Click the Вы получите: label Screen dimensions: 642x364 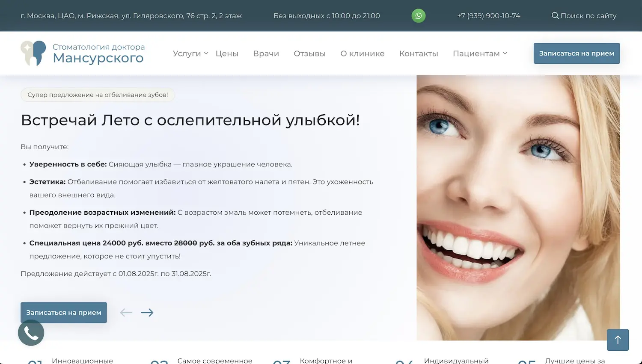pos(45,147)
